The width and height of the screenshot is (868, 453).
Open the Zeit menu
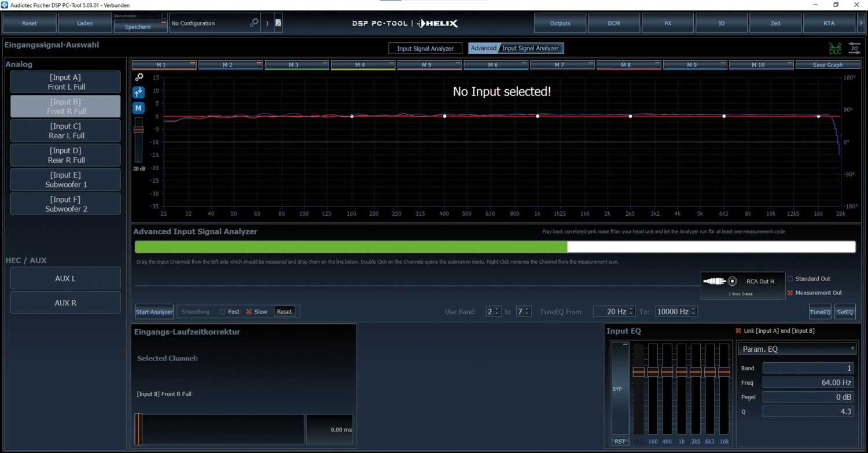pyautogui.click(x=775, y=23)
